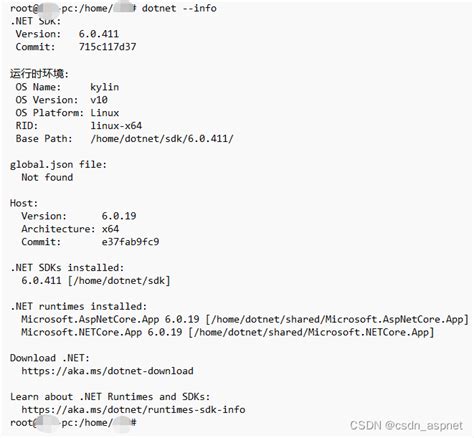Image resolution: width=474 pixels, height=438 pixels.
Task: Click the 运行时环境 heading
Action: click(39, 74)
